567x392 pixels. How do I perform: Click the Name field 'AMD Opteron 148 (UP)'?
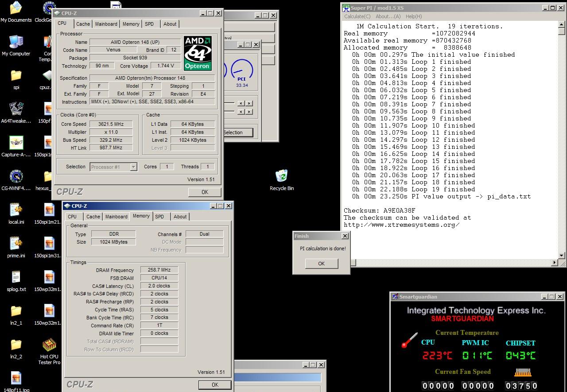tap(135, 42)
